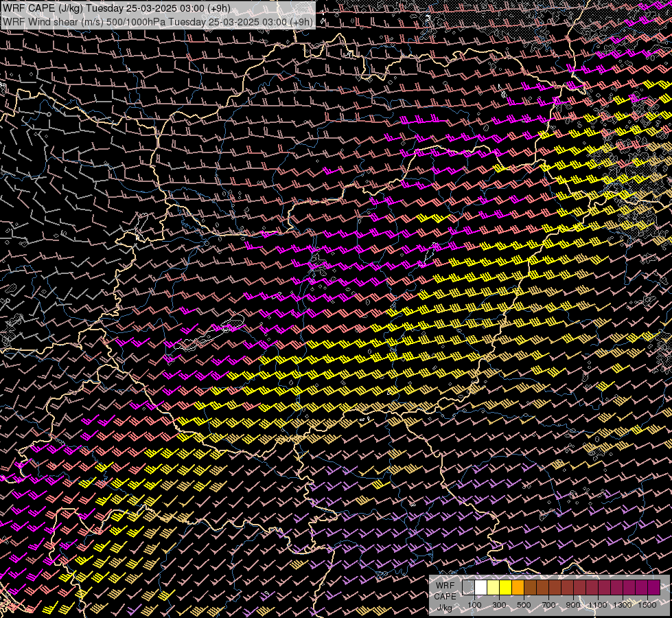Click the bright yellow legend swatch
672x618 pixels.
click(506, 588)
